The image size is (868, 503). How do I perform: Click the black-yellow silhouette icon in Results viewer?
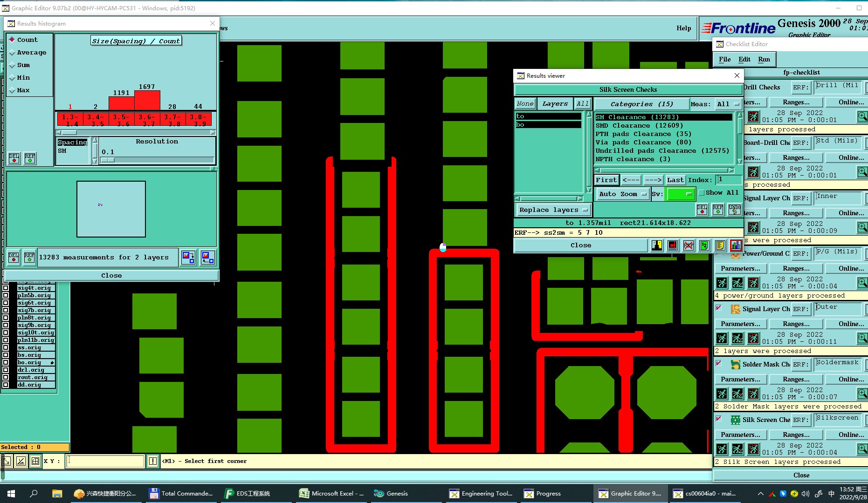coord(657,245)
